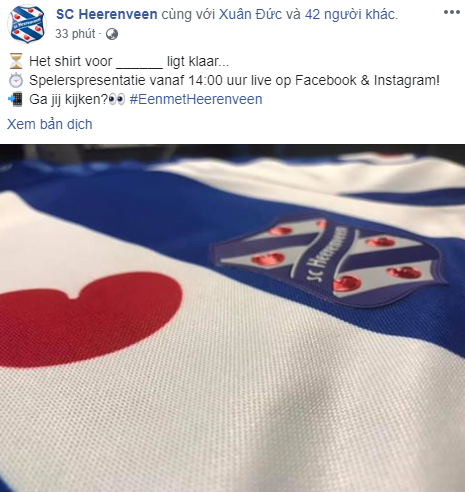This screenshot has height=492, width=465.
Task: Click Xem bản dịch to translate post
Action: pos(50,124)
